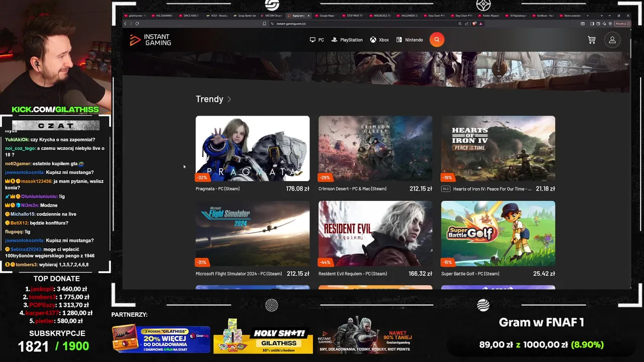Click the share icon in address bar
Screen dimensions: 644x362
tap(466, 24)
